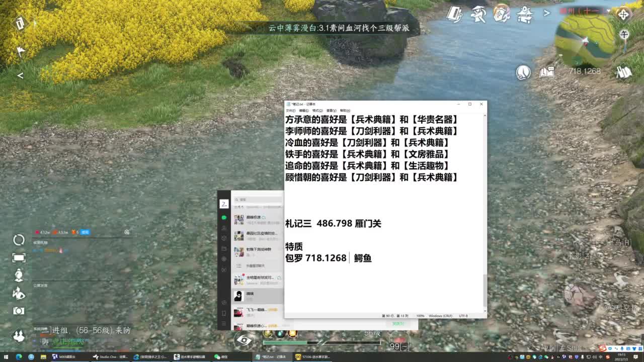This screenshot has height=362, width=644.
Task: Open the 查看(V) menu in Notepad
Action: tap(332, 111)
